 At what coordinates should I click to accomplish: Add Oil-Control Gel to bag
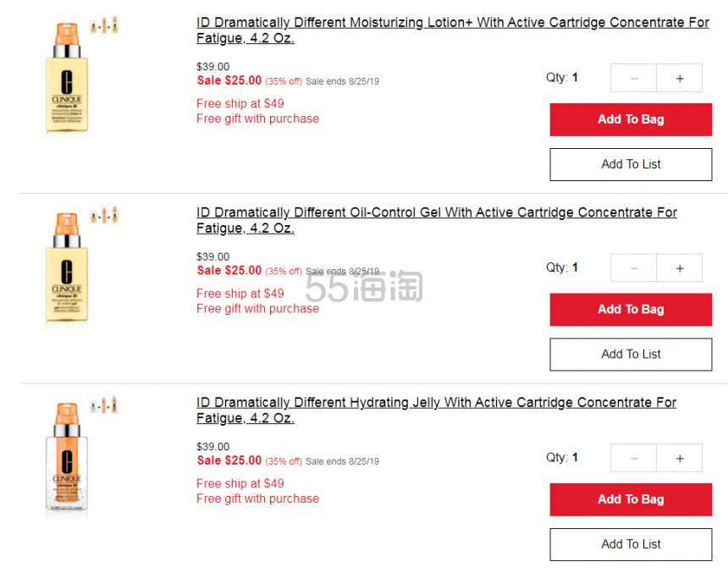point(631,309)
